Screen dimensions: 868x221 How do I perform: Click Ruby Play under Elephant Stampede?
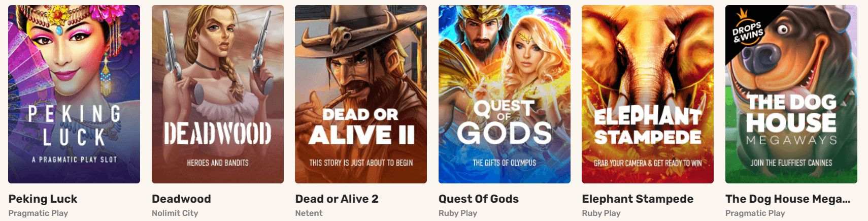click(x=601, y=213)
